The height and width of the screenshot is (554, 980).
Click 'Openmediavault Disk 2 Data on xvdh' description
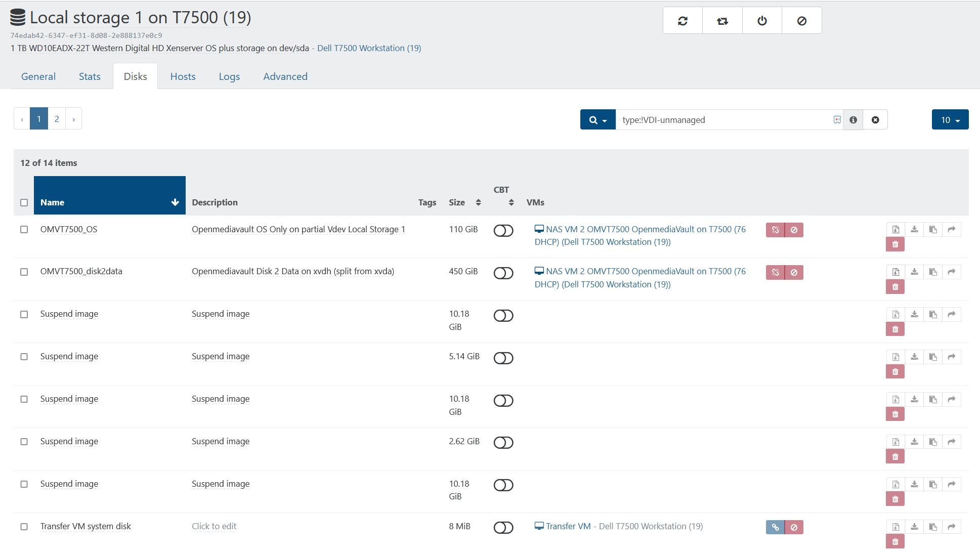(x=293, y=271)
